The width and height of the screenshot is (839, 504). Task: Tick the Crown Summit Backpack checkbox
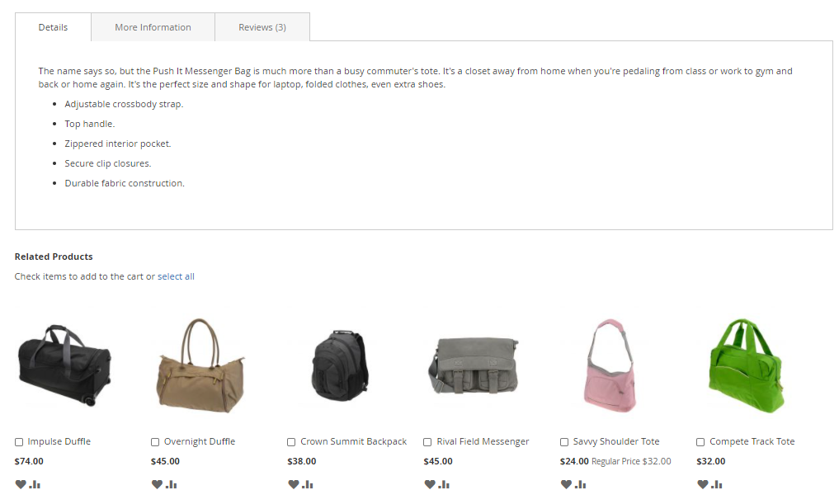point(291,442)
